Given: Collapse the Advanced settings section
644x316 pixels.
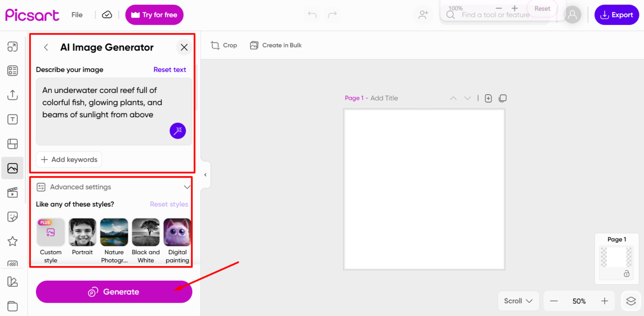Looking at the screenshot, I should 187,187.
